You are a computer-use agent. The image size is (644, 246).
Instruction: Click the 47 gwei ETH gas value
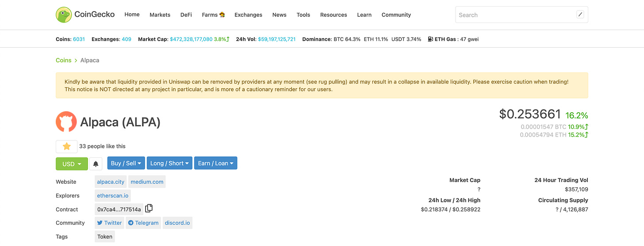pyautogui.click(x=470, y=39)
